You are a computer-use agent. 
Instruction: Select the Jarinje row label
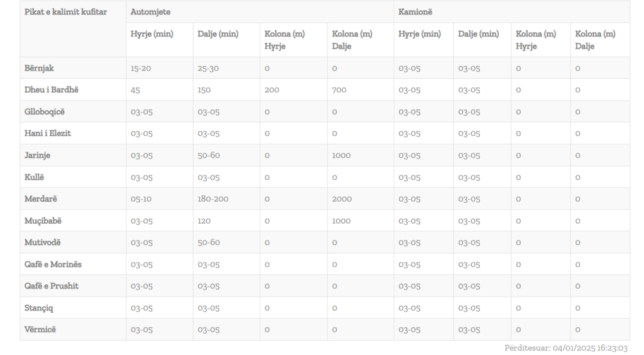tap(37, 155)
